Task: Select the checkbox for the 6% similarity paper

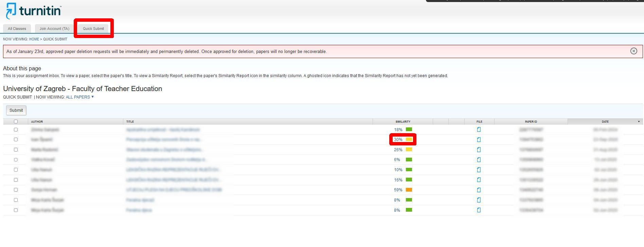Action: (16, 159)
